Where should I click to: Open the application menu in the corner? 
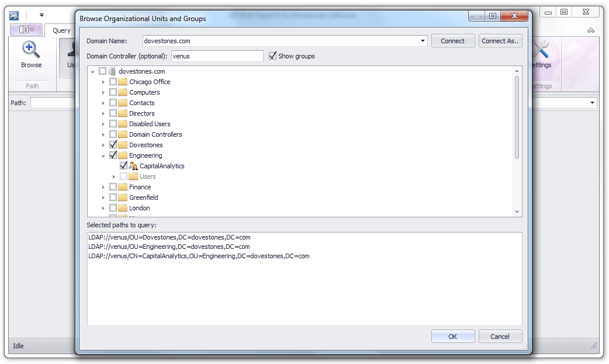click(13, 15)
